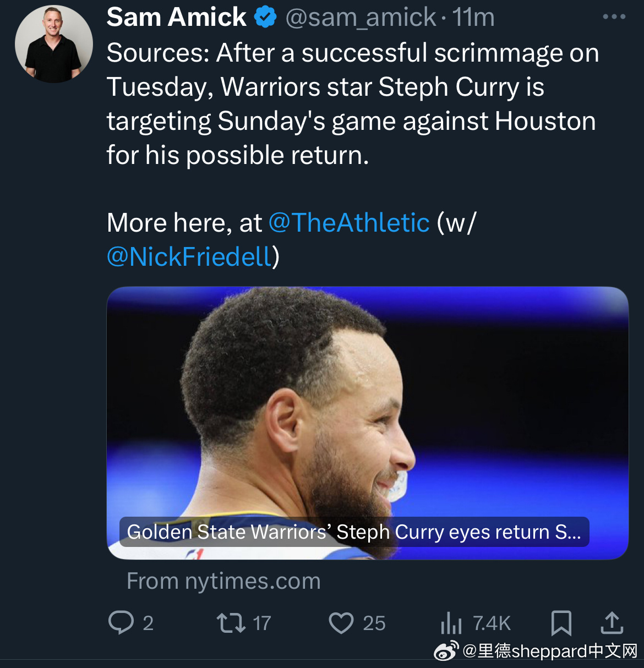Toggle the like heart on this post
This screenshot has height=668, width=644.
click(x=341, y=623)
